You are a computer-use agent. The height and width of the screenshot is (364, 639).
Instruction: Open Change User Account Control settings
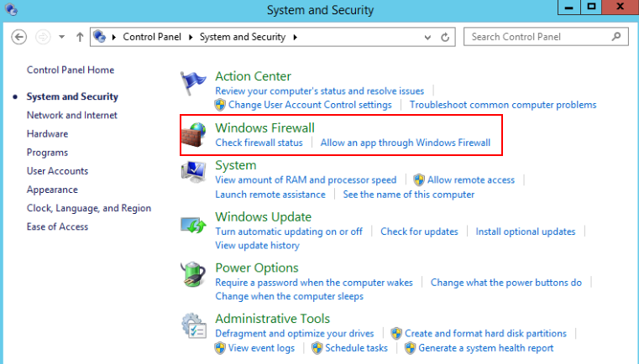pos(310,105)
